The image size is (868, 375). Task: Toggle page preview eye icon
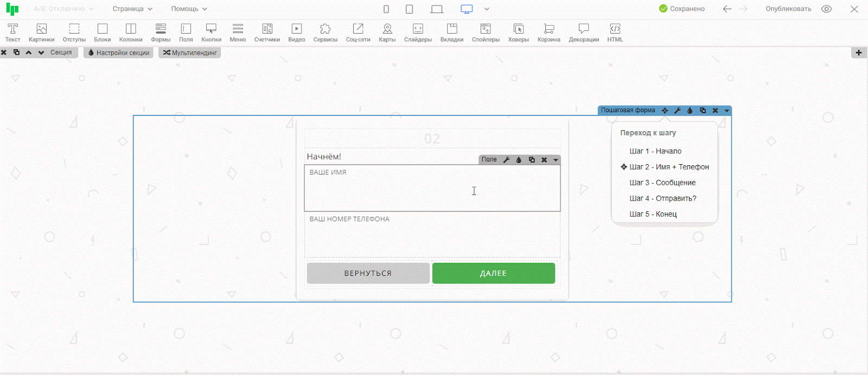click(x=826, y=9)
